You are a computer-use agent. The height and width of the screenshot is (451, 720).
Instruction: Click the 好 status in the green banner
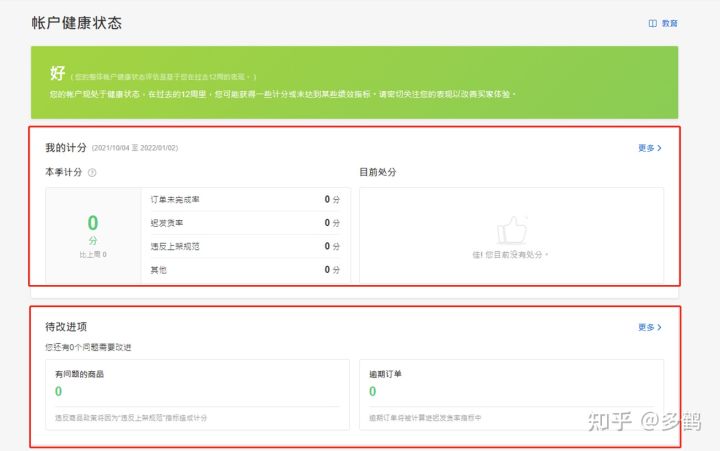pyautogui.click(x=57, y=73)
